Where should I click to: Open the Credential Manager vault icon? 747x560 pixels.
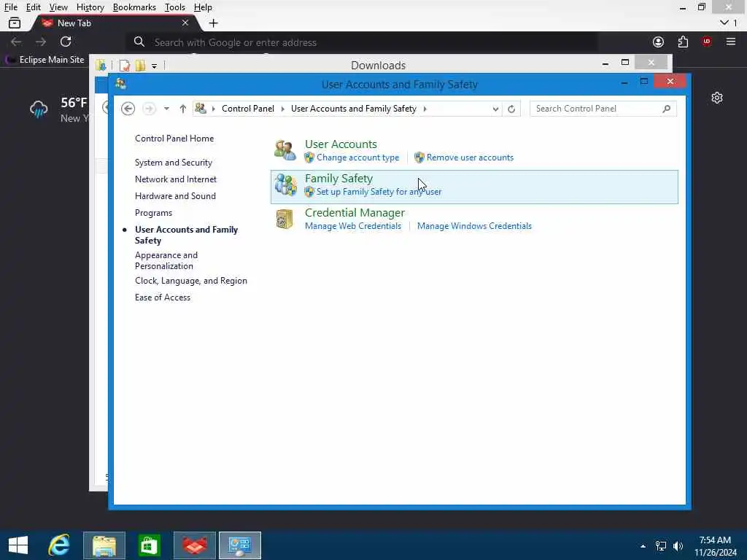(285, 219)
